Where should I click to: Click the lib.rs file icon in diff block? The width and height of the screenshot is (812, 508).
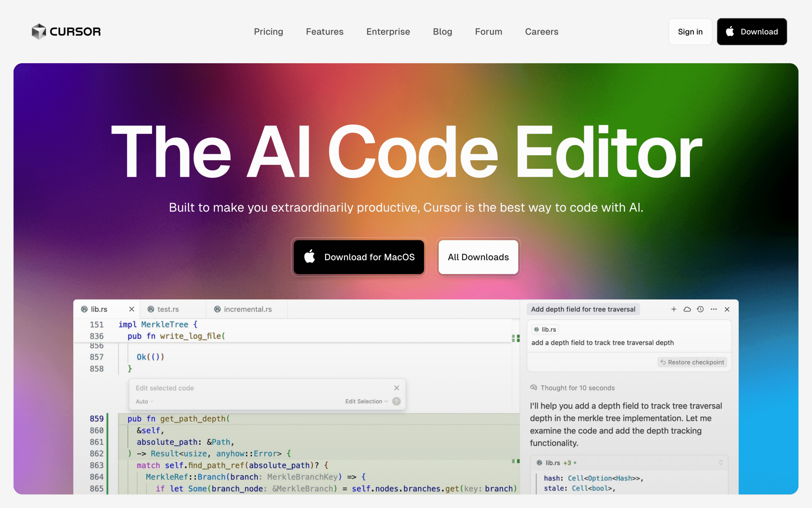click(539, 463)
